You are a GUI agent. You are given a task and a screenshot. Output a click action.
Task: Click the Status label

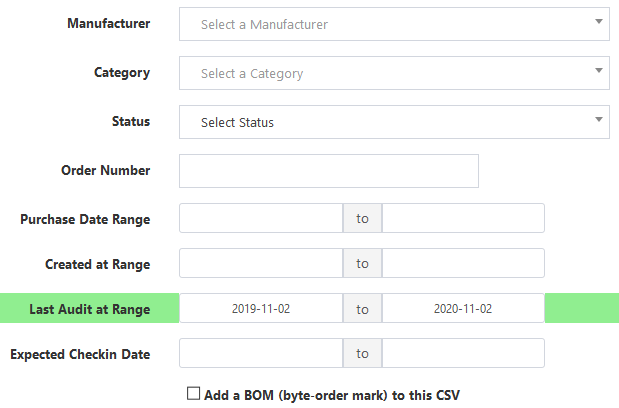131,122
